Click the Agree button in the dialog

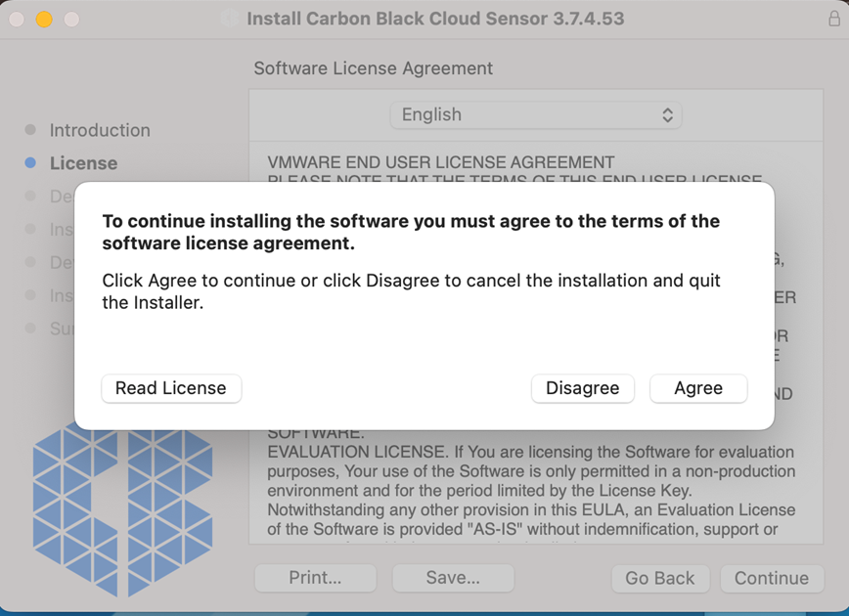[x=698, y=388]
